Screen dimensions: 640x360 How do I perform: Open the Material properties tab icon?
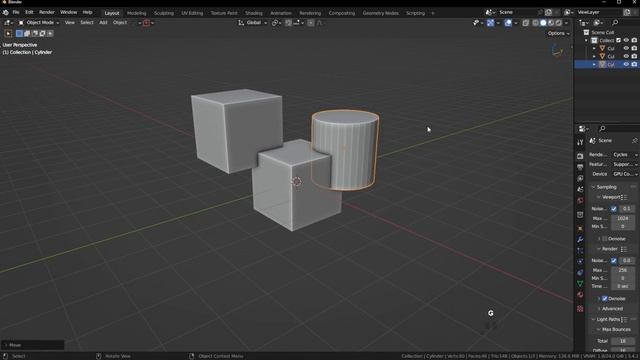click(580, 294)
